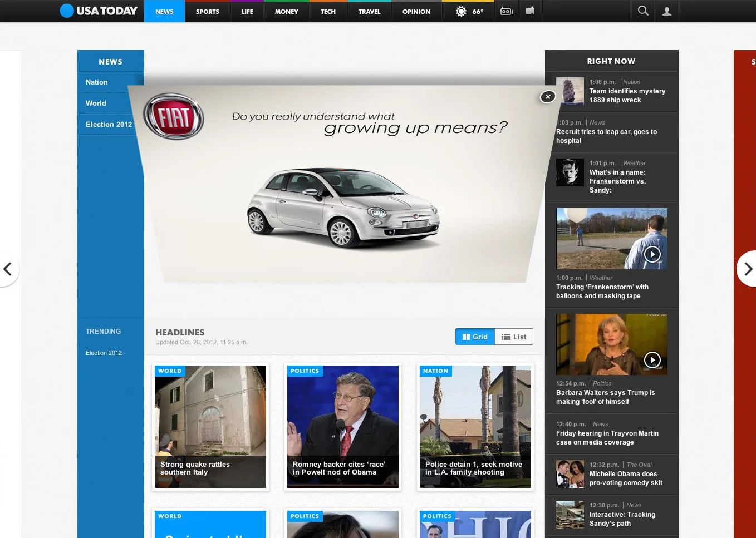Open trending topic Election 2012
Image resolution: width=756 pixels, height=538 pixels.
pos(104,353)
